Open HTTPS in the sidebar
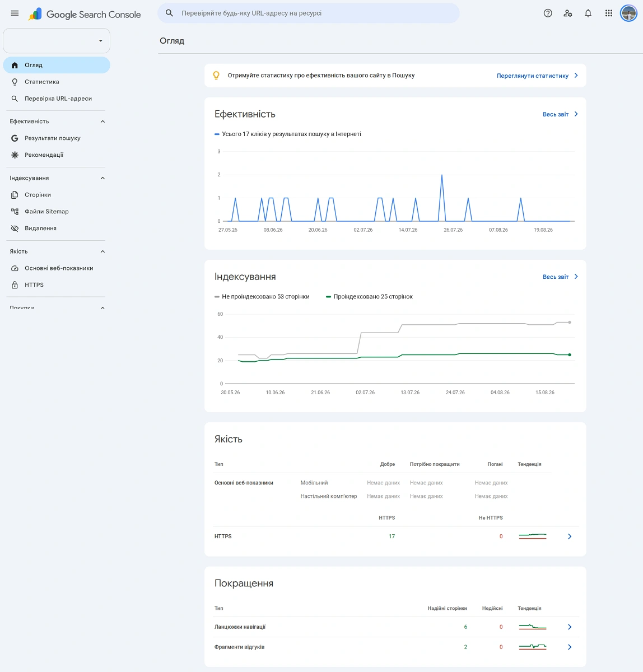The height and width of the screenshot is (672, 643). [x=57, y=285]
